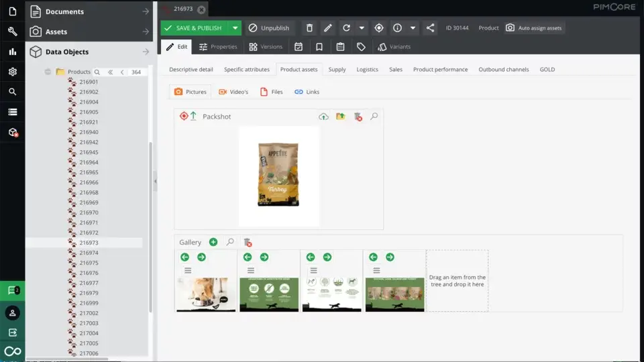Collapse the Products folder in tree
Screen dimensions: 644x362
pyautogui.click(x=48, y=72)
